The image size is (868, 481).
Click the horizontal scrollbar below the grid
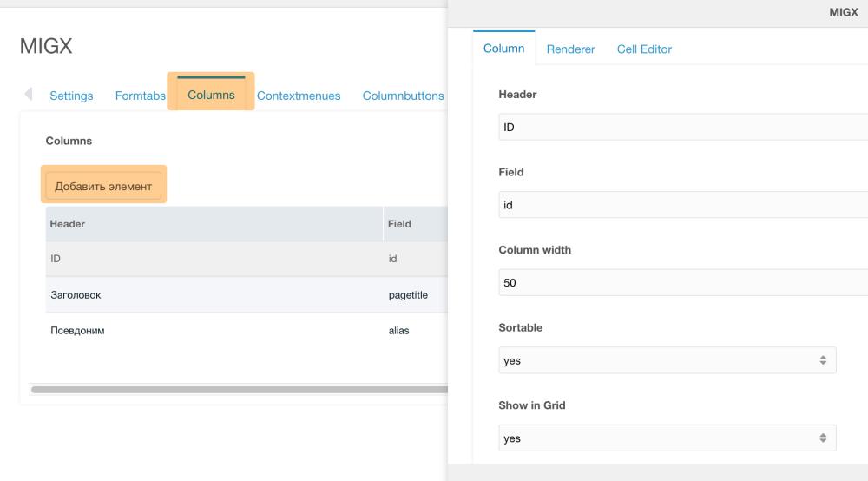click(x=240, y=390)
